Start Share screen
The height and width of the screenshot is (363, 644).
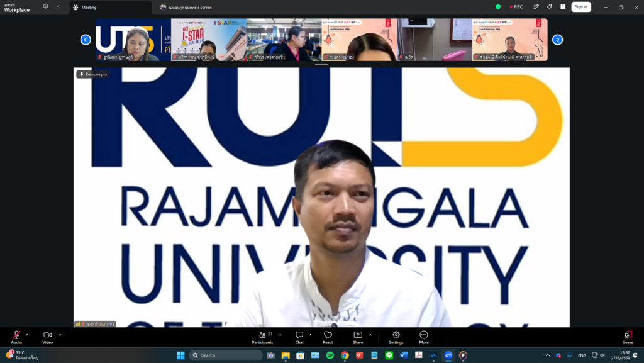[x=358, y=338]
